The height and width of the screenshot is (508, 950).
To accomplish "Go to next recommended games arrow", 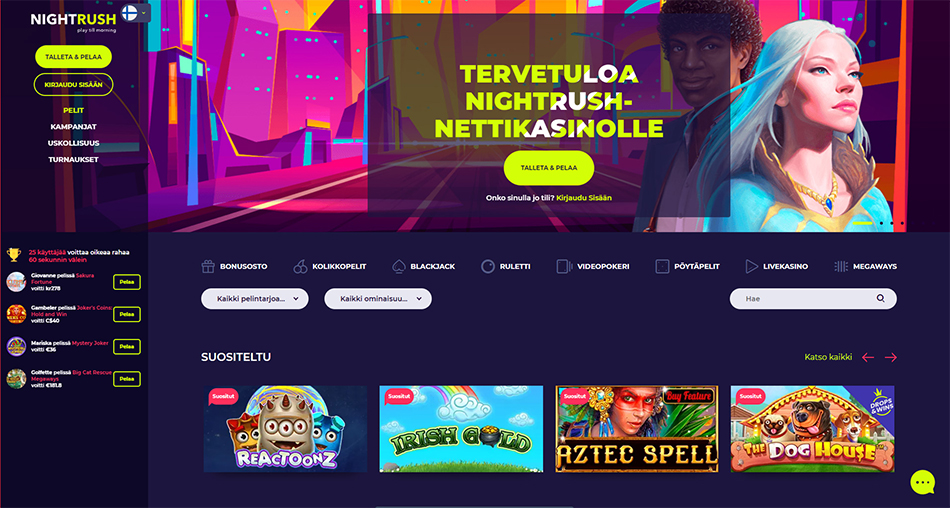I will (891, 358).
